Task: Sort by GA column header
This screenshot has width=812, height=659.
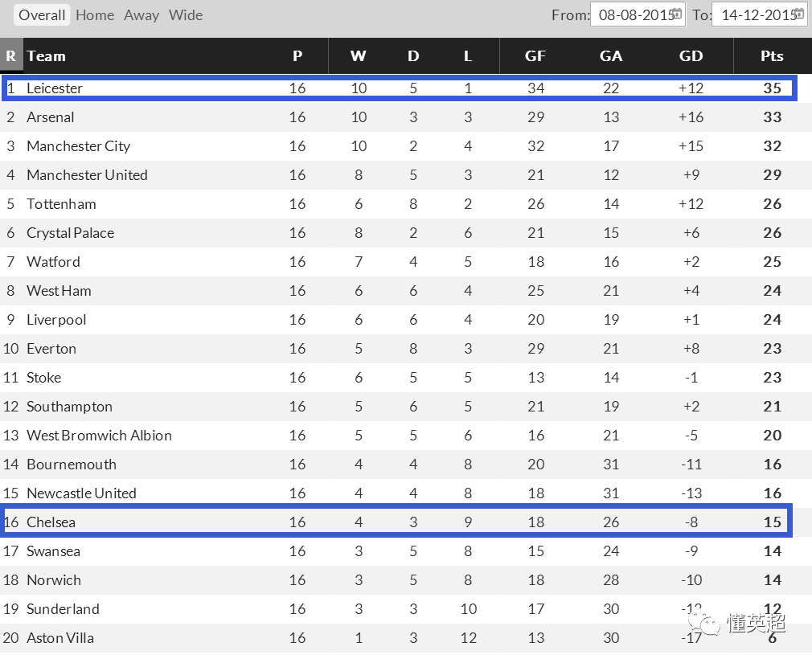Action: pyautogui.click(x=611, y=56)
